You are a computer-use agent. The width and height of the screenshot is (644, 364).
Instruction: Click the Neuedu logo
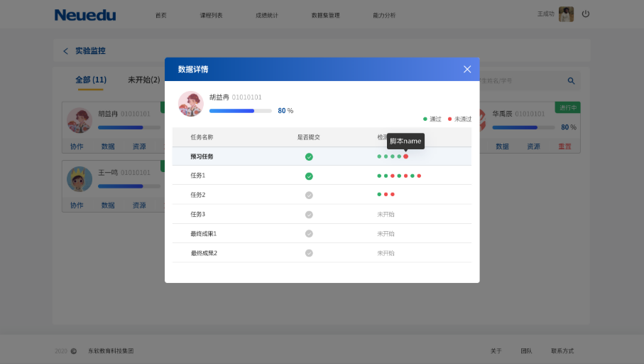coord(85,15)
